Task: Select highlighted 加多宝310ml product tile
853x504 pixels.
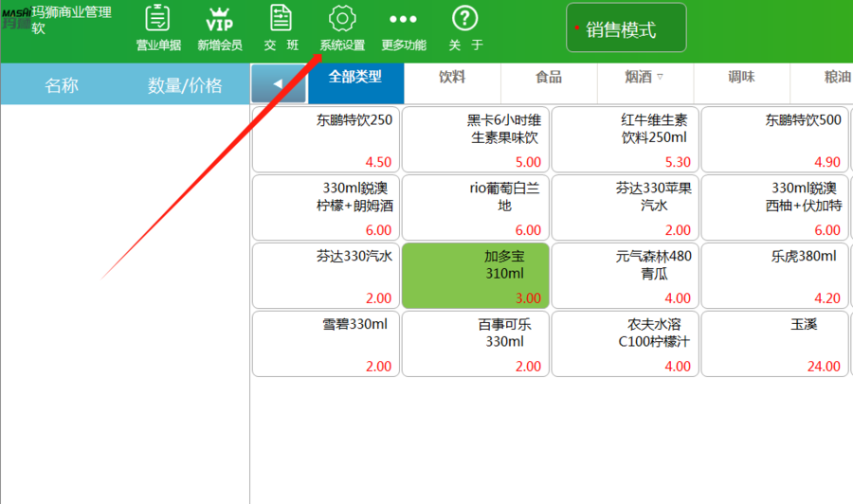Action: (x=476, y=276)
